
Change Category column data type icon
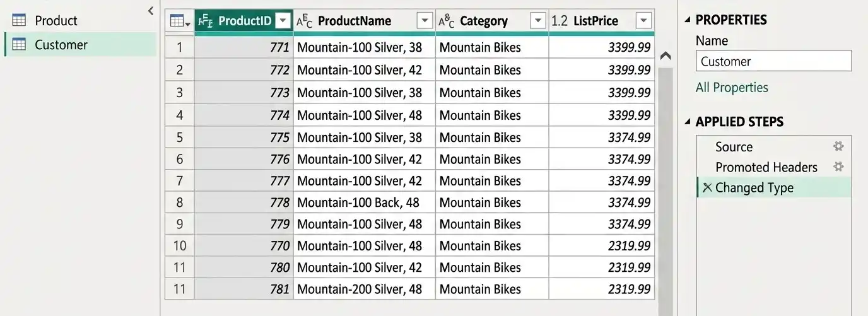click(x=447, y=21)
